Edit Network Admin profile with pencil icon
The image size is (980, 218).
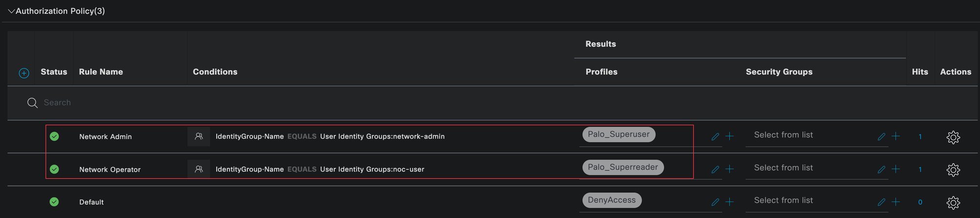715,136
